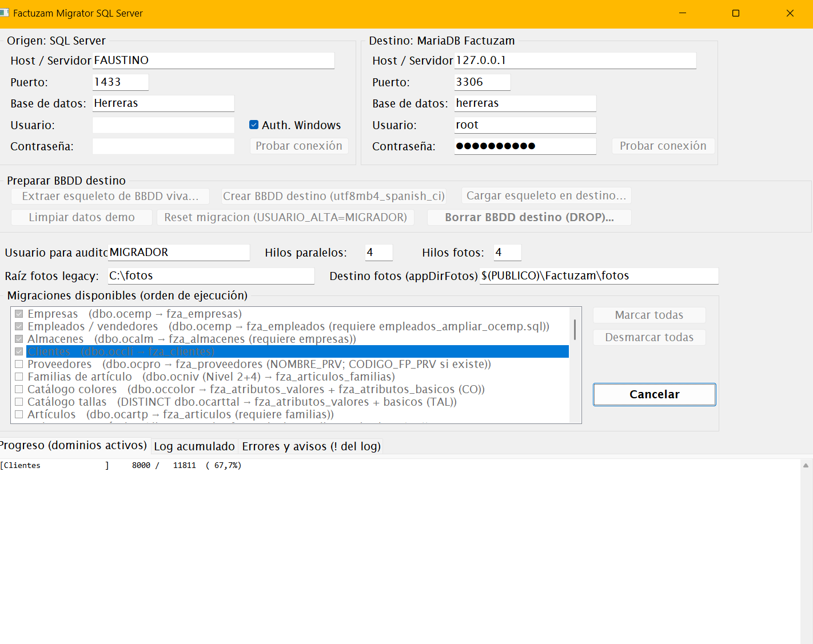This screenshot has width=813, height=644.
Task: Select the Catálogo colores row text
Action: click(x=256, y=389)
